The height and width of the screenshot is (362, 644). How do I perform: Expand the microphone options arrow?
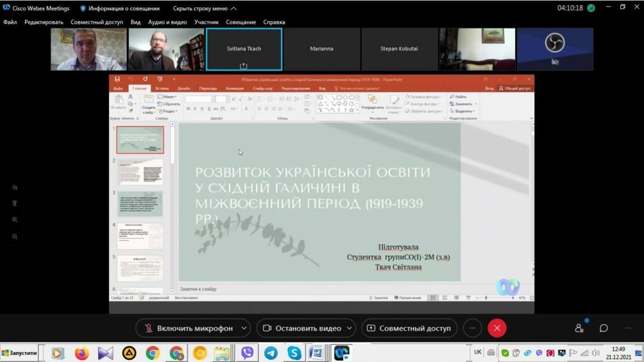(x=244, y=328)
